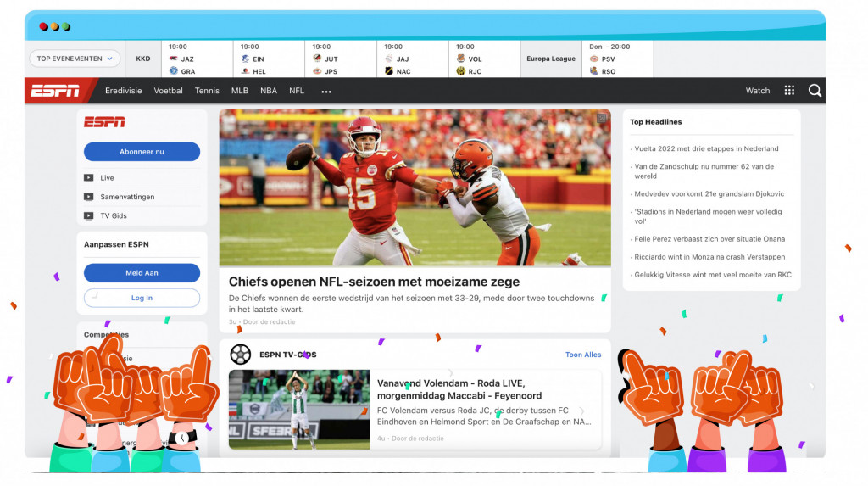Open the Ricciardo wint in Monza headline
The height and width of the screenshot is (486, 868).
point(709,257)
